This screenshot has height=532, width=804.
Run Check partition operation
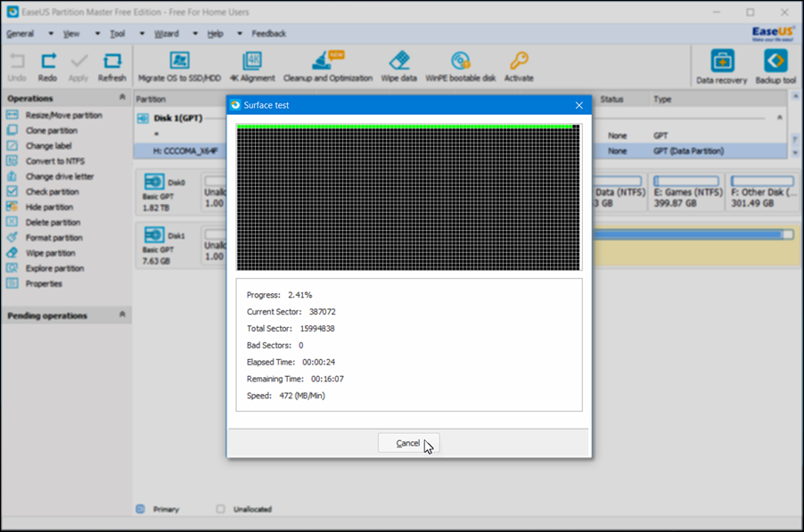(53, 192)
